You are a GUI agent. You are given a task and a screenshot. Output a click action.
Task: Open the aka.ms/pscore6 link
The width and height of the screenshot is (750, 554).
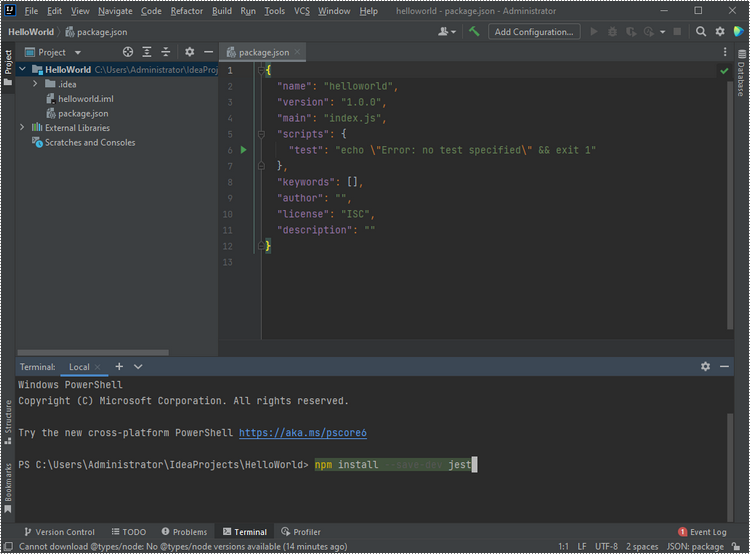pyautogui.click(x=303, y=432)
